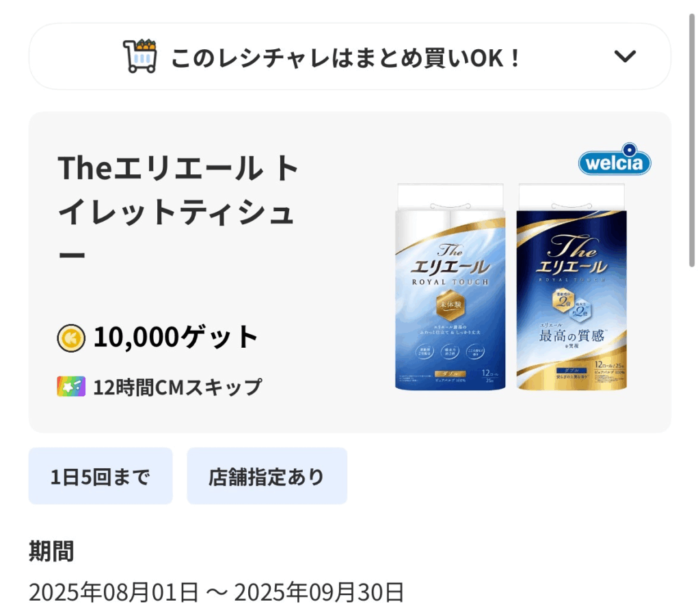Tap the 2倍 hexagon badges on navy package
Screen dimensions: 700x613
tap(572, 304)
